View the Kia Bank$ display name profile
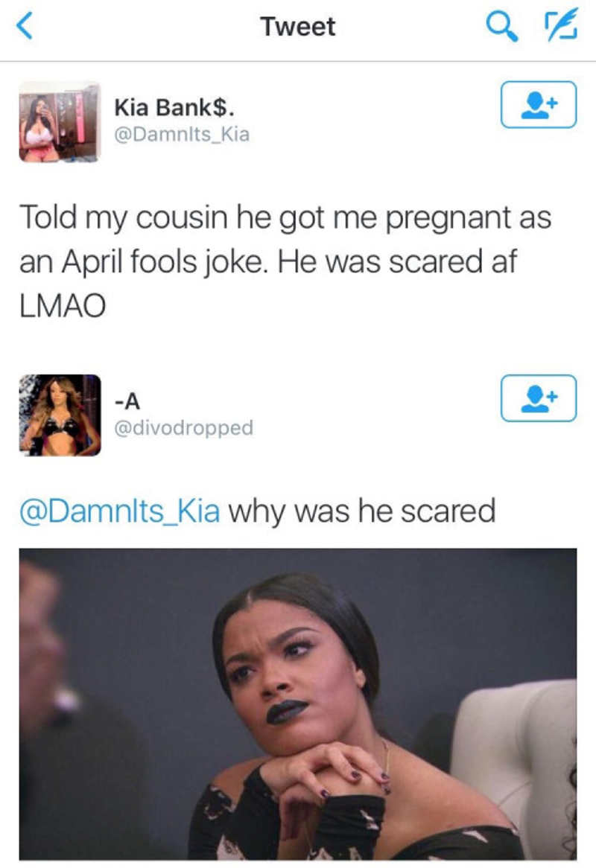596x868 pixels. (174, 107)
